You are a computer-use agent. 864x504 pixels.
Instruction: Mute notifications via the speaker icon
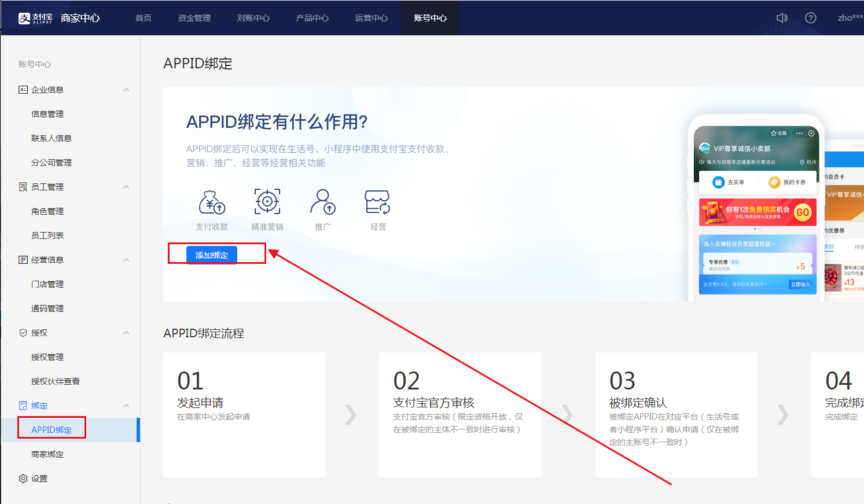click(x=782, y=18)
